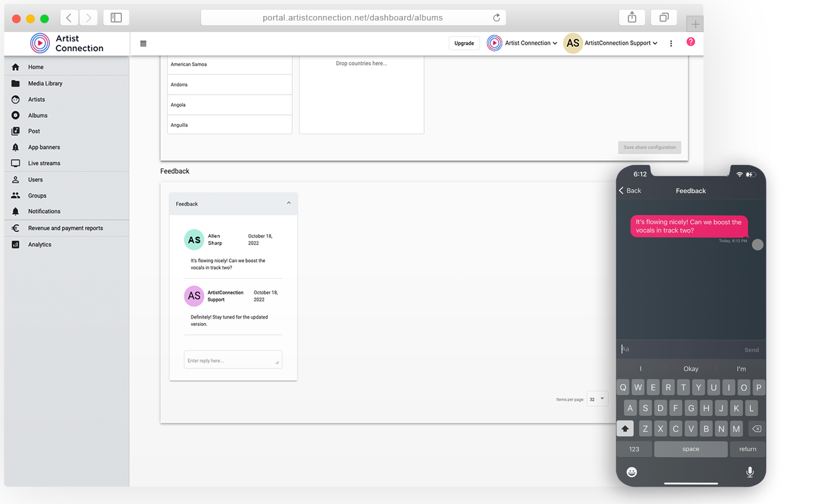Viewport: 820px width, 504px height.
Task: Select Andorra in the countries list
Action: [229, 85]
